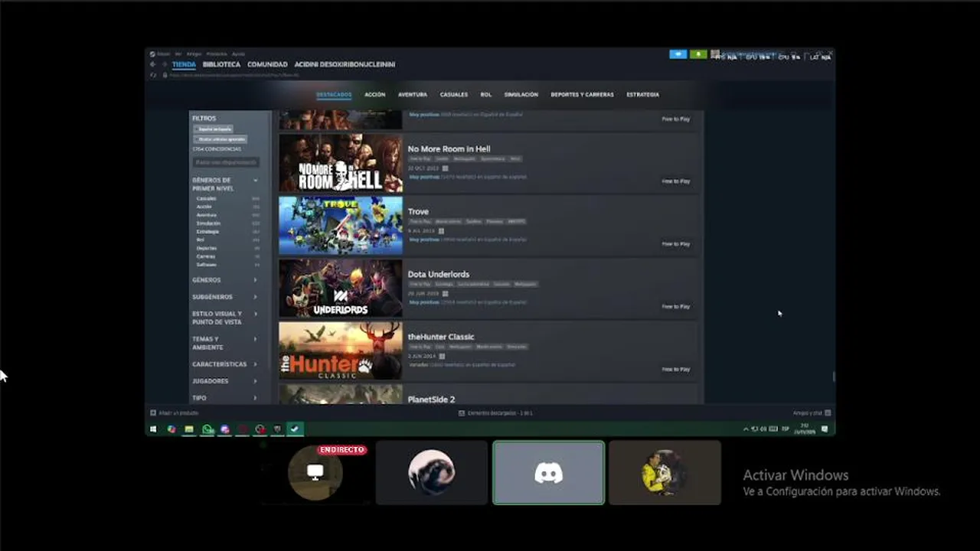Click the PlanetSide 2 title
The width and height of the screenshot is (980, 551).
(x=431, y=399)
